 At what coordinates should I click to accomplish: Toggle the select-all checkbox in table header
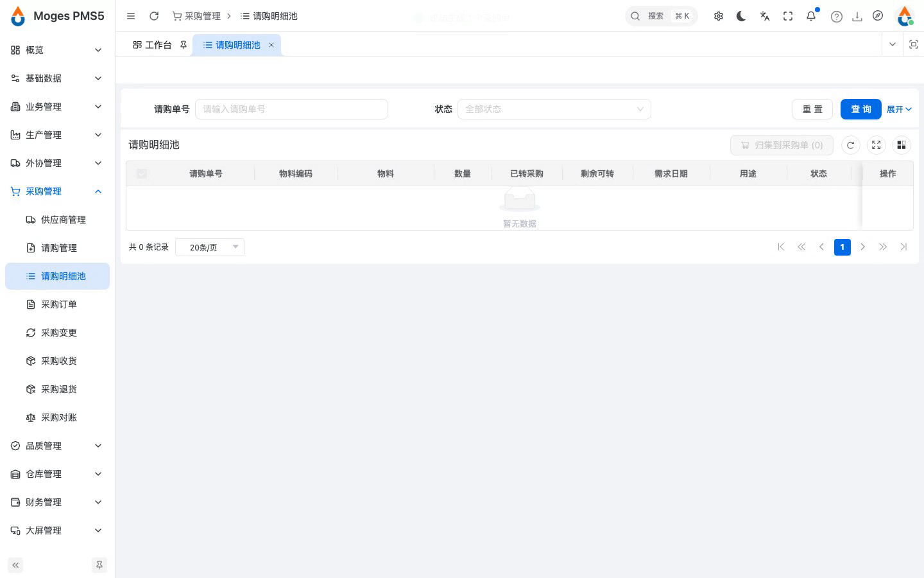[x=142, y=173]
